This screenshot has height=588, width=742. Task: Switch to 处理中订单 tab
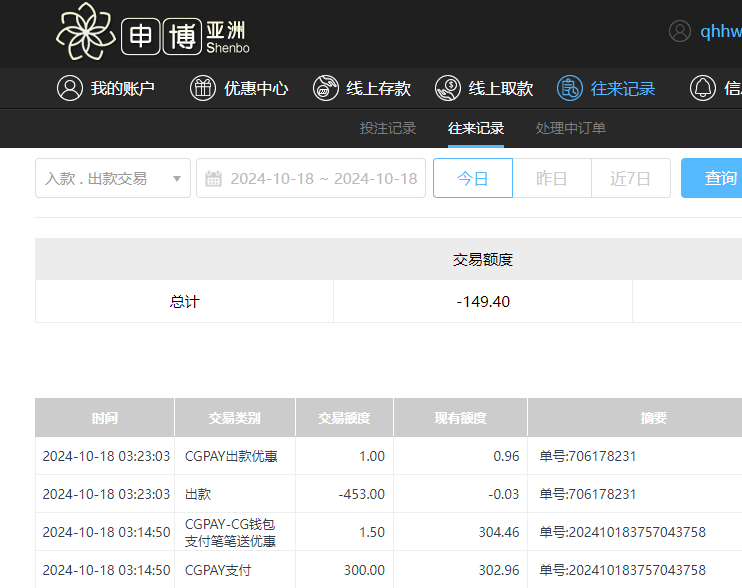[571, 128]
